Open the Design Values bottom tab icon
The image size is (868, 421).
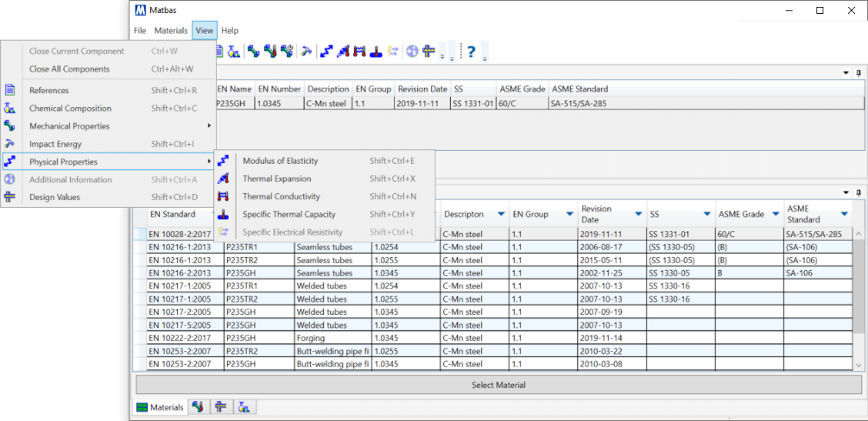tap(221, 407)
